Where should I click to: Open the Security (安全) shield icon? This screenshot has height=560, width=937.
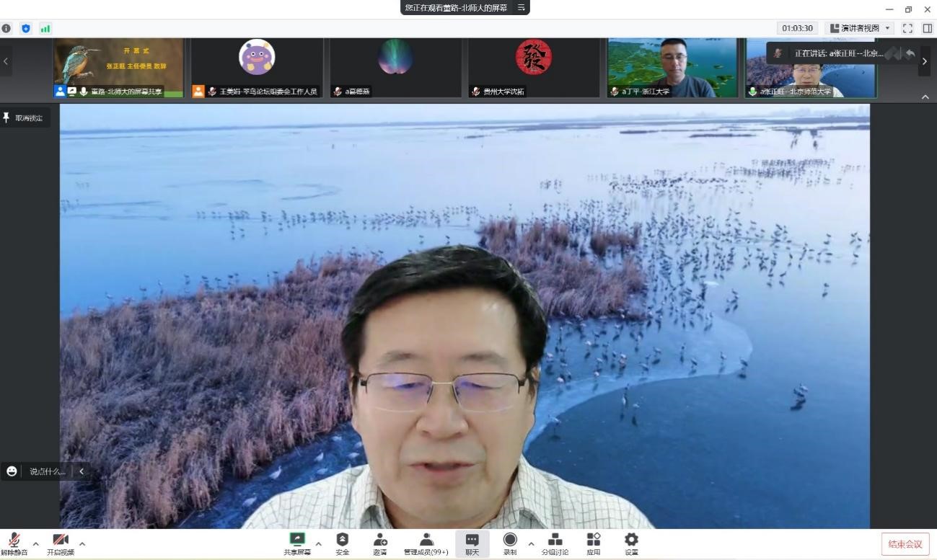[342, 541]
